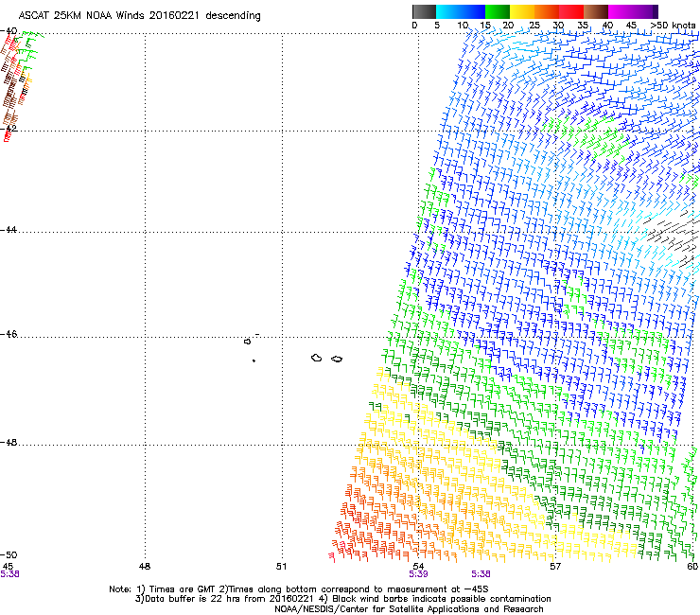Select the '-50' latitude axis label
700x615 pixels.
(x=9, y=555)
